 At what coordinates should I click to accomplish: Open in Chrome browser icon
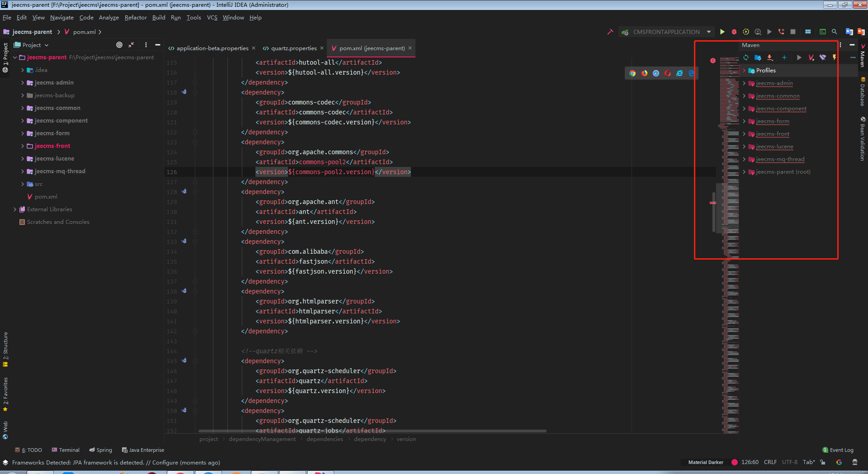[632, 73]
